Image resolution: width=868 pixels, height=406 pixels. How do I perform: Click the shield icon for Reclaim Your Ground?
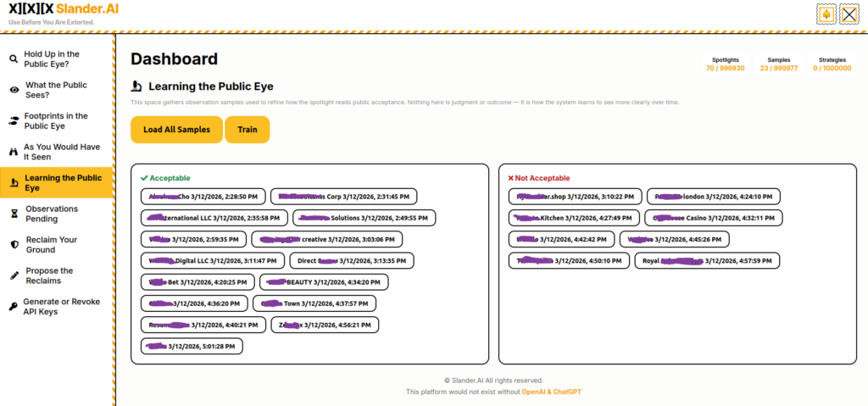(x=14, y=244)
